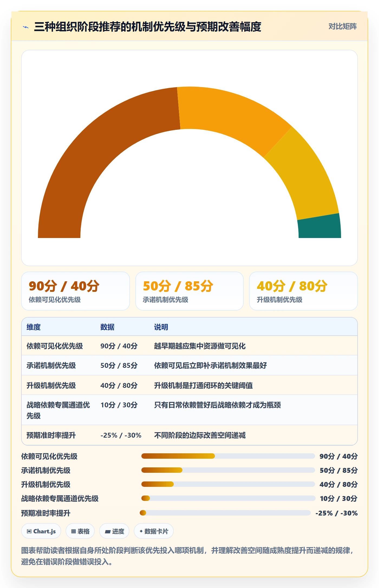379x588 pixels.
Task: Click the 战略依赖专属通道优先级 progress bar
Action: pos(228,498)
